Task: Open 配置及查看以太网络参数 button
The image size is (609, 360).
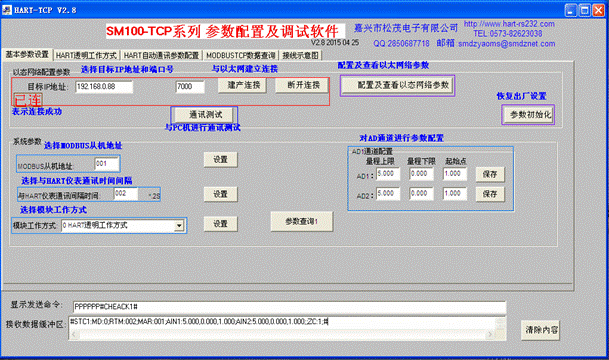Action: pyautogui.click(x=398, y=85)
